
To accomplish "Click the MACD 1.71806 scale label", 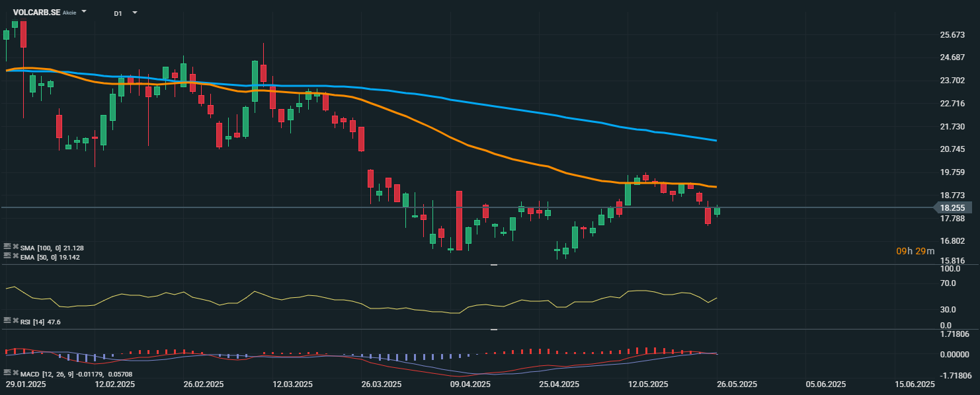I will click(x=955, y=334).
